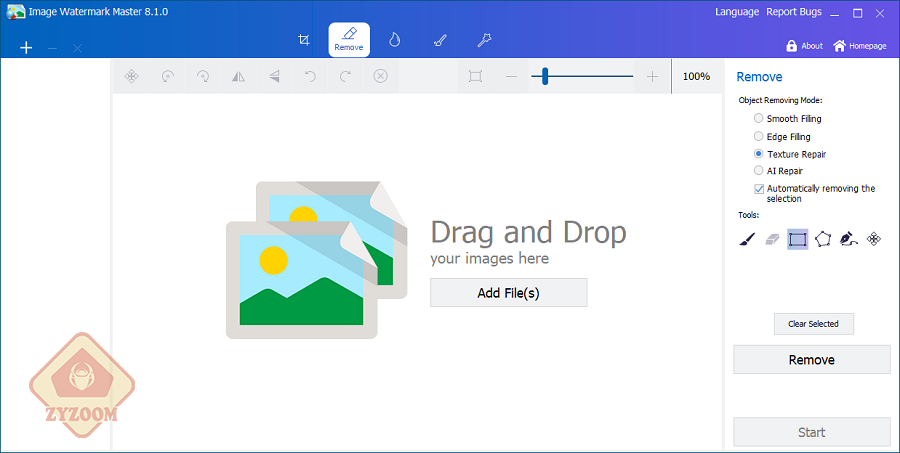900x453 pixels.
Task: Redo the last action
Action: pos(345,76)
